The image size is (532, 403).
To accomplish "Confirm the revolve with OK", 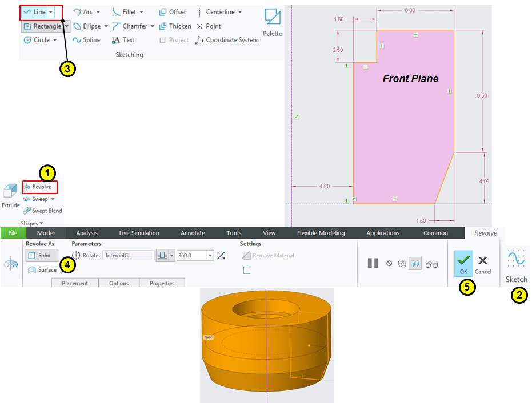I will tap(463, 264).
